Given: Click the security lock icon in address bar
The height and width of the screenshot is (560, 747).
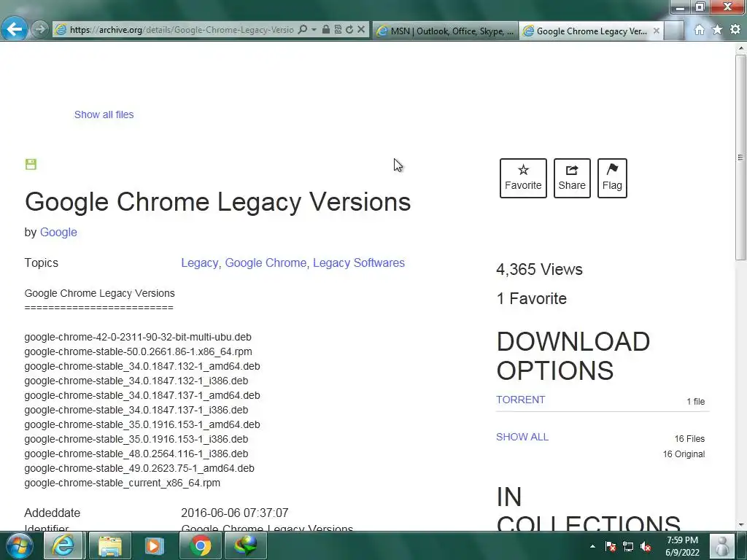Looking at the screenshot, I should 326,29.
